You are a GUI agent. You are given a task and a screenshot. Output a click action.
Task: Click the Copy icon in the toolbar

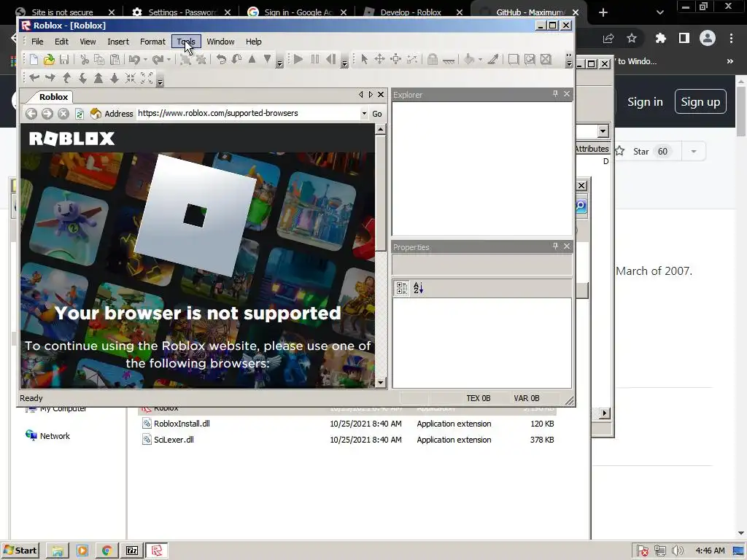click(99, 60)
